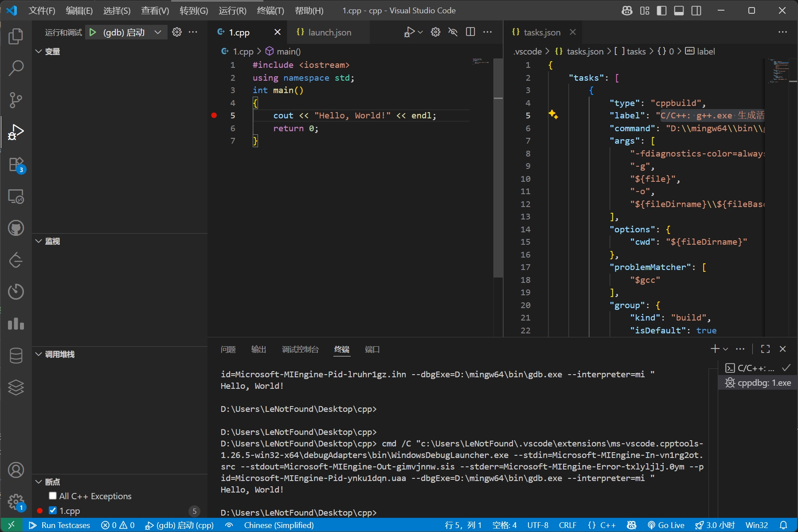The width and height of the screenshot is (798, 532).
Task: Open the 终端(T) menu
Action: coord(270,11)
